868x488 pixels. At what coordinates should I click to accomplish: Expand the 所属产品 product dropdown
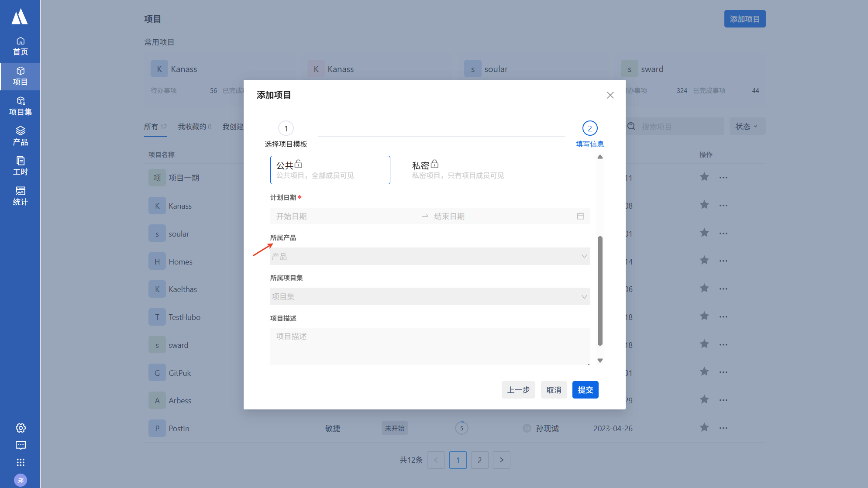tap(430, 256)
